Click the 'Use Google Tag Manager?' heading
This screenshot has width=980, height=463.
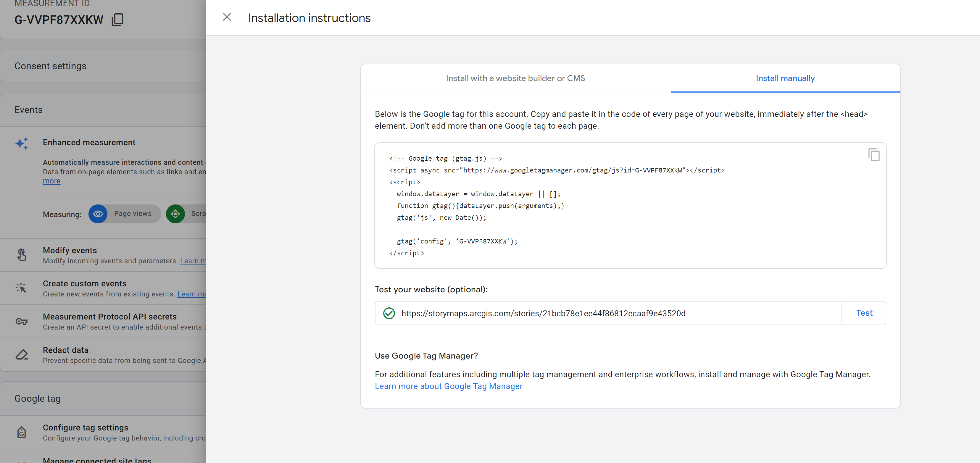[426, 356]
